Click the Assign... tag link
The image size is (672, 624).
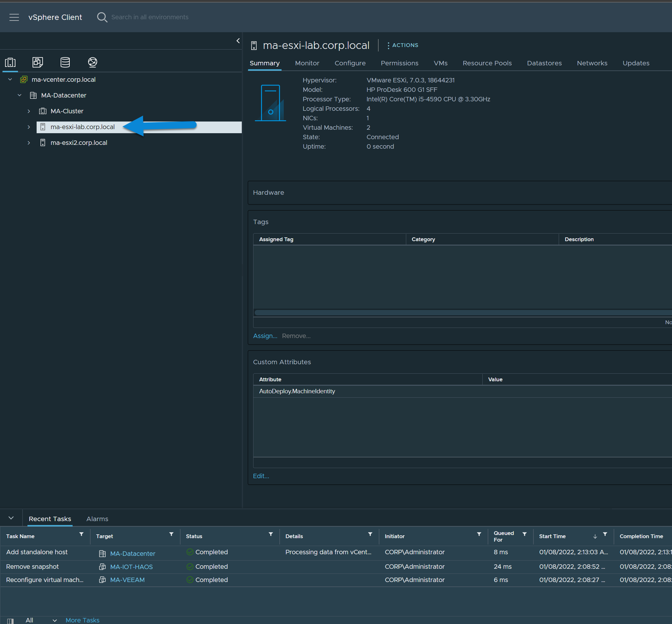click(265, 336)
